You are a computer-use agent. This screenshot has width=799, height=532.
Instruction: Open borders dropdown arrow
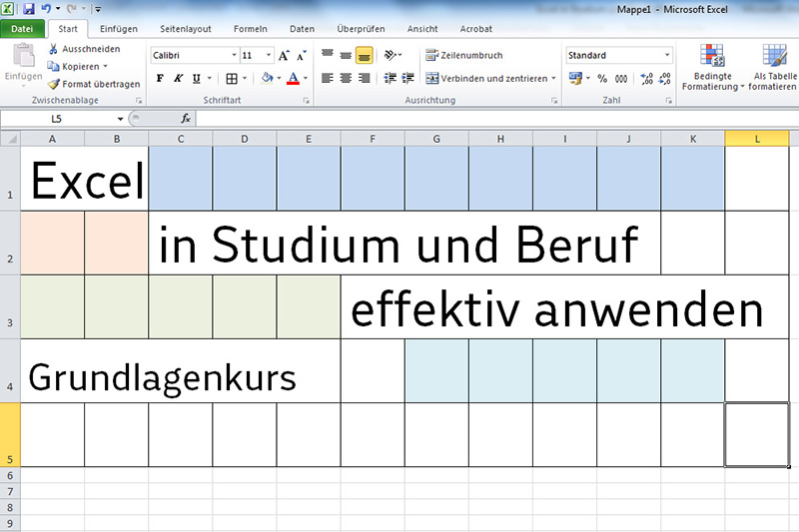click(245, 79)
